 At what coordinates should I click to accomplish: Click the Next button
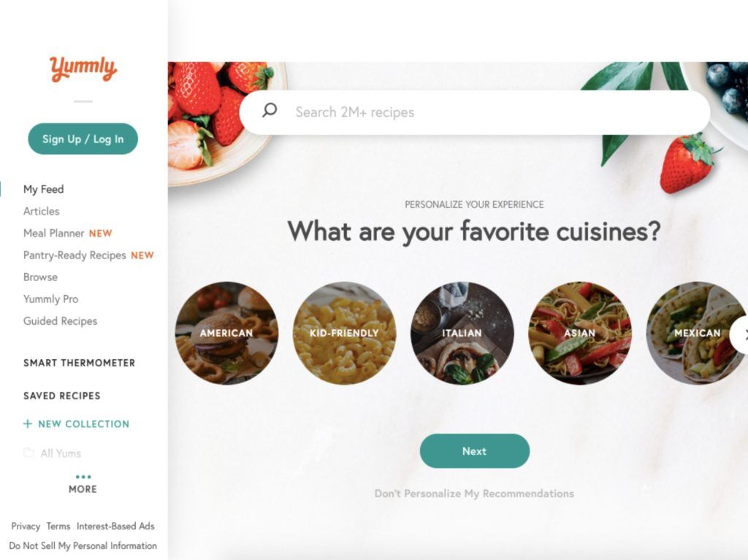click(475, 450)
